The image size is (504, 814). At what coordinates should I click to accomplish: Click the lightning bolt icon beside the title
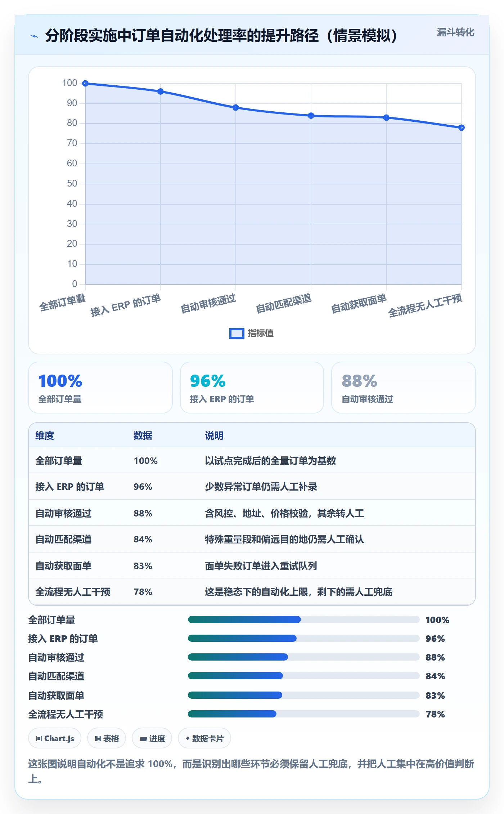pyautogui.click(x=34, y=36)
